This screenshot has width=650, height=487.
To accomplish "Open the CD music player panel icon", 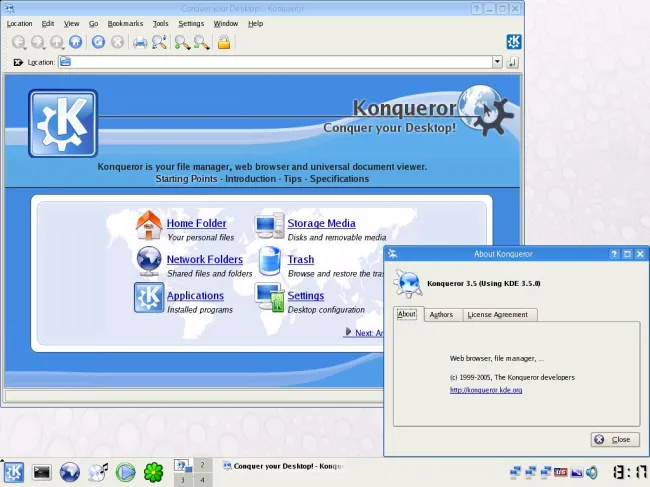I will pyautogui.click(x=98, y=472).
